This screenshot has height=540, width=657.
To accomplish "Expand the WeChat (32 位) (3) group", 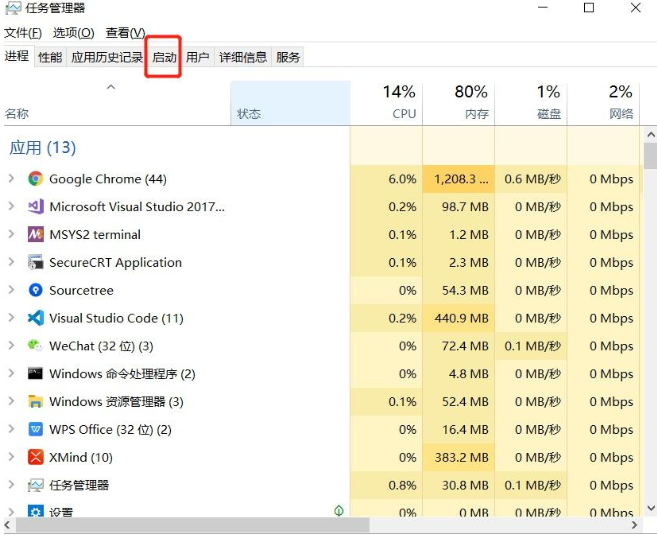I will tap(11, 345).
